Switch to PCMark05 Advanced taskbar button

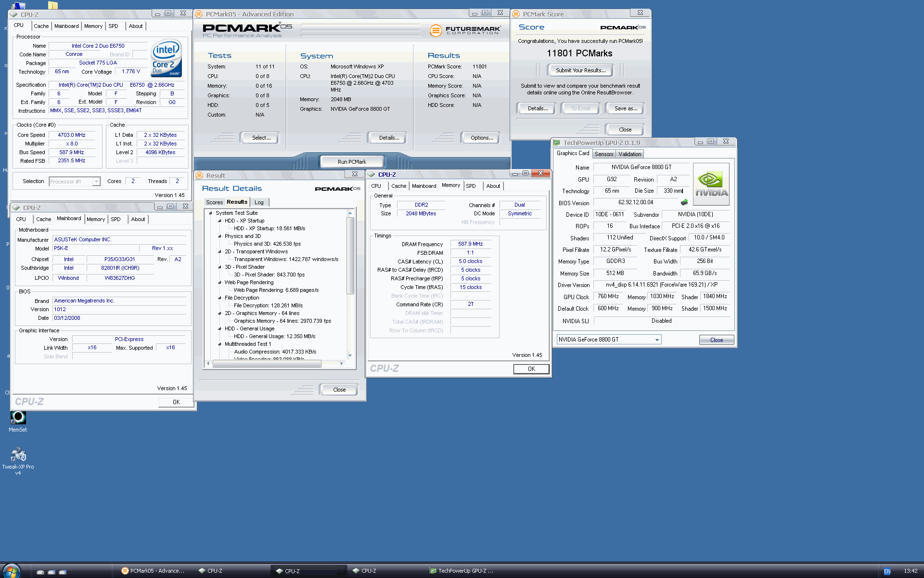click(x=153, y=571)
